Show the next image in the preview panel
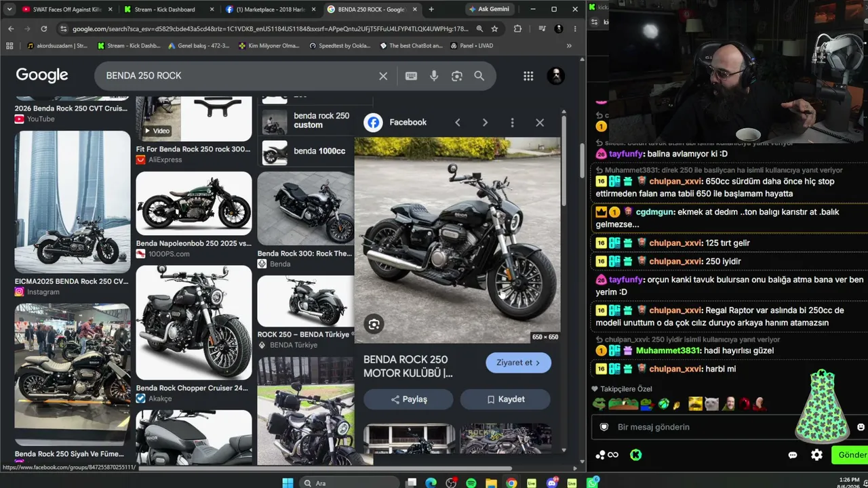 485,123
